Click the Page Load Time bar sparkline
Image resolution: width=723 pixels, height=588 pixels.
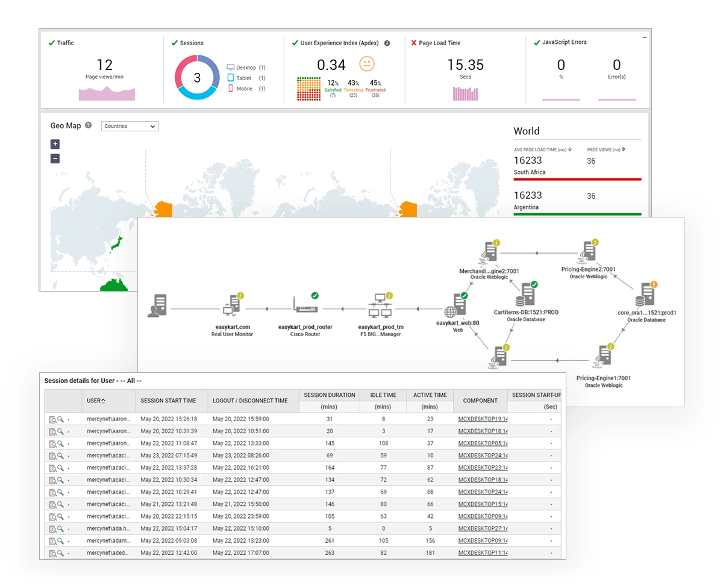pyautogui.click(x=465, y=93)
